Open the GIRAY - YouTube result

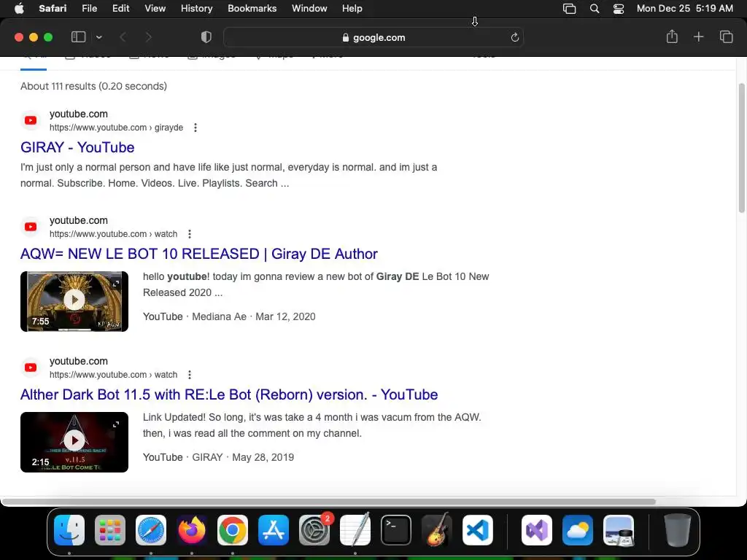click(x=77, y=147)
